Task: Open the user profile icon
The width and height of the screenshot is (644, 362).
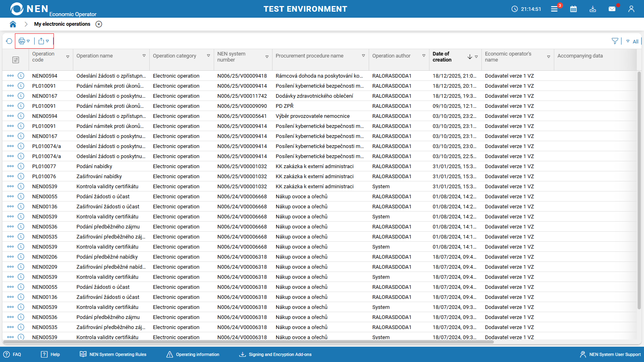Action: 631,9
